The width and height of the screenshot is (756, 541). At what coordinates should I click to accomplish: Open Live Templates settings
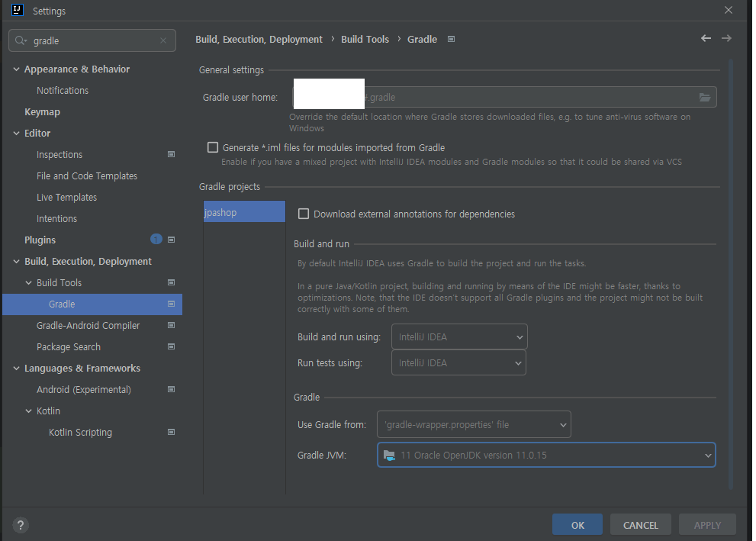tap(66, 197)
